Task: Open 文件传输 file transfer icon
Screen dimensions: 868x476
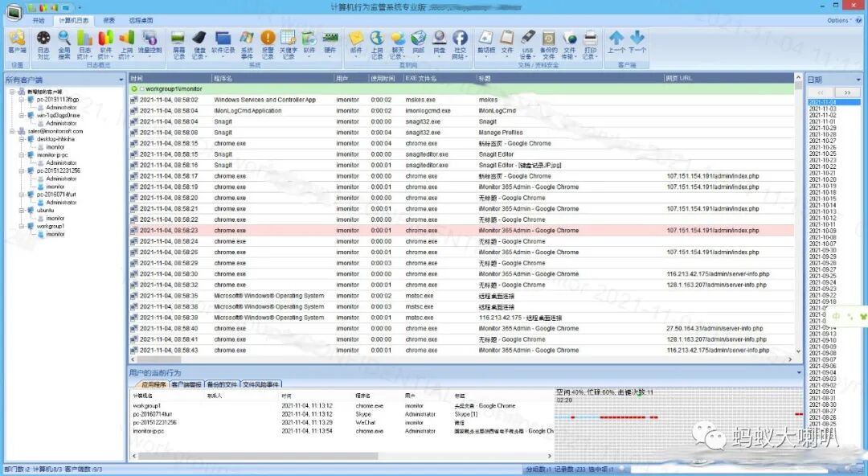Action: [x=569, y=44]
